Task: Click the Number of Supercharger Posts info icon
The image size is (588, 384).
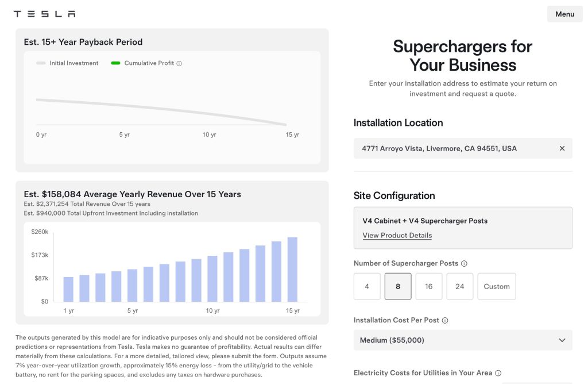Action: pyautogui.click(x=463, y=263)
